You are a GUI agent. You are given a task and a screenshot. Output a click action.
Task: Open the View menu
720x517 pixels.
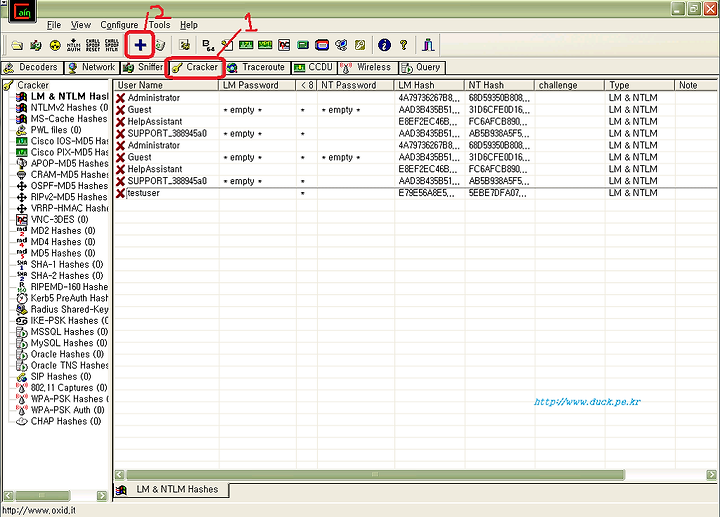(x=81, y=25)
